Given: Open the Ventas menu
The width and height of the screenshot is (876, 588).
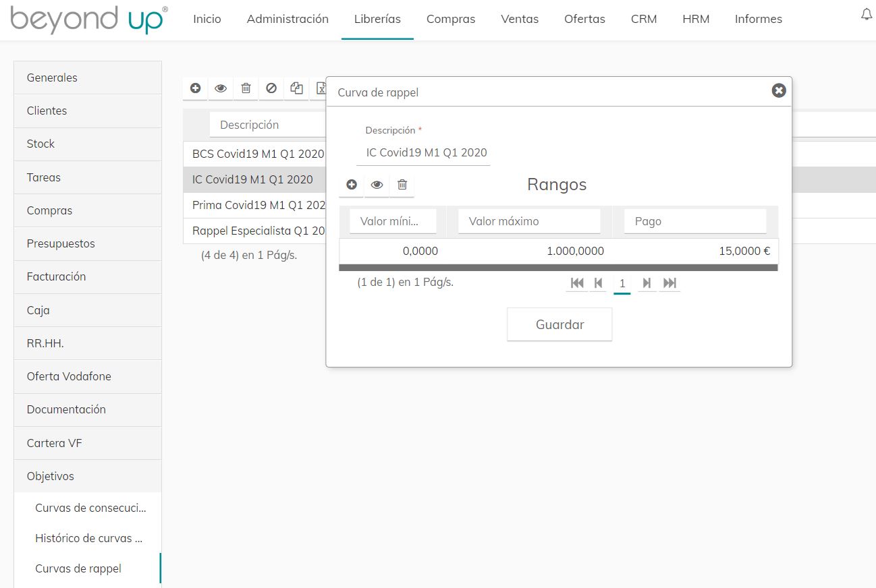Looking at the screenshot, I should (520, 19).
